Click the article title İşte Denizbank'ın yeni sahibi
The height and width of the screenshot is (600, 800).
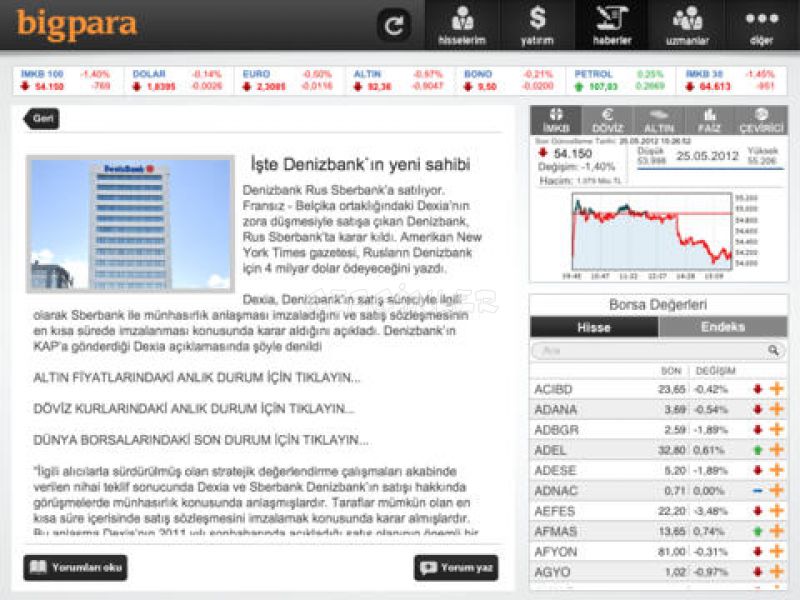click(360, 165)
